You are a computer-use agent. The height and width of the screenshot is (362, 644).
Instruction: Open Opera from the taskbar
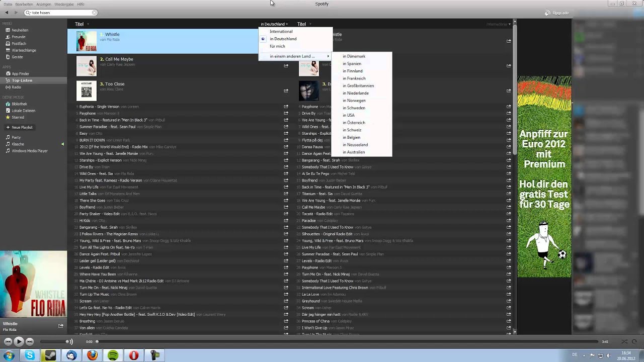pyautogui.click(x=133, y=355)
